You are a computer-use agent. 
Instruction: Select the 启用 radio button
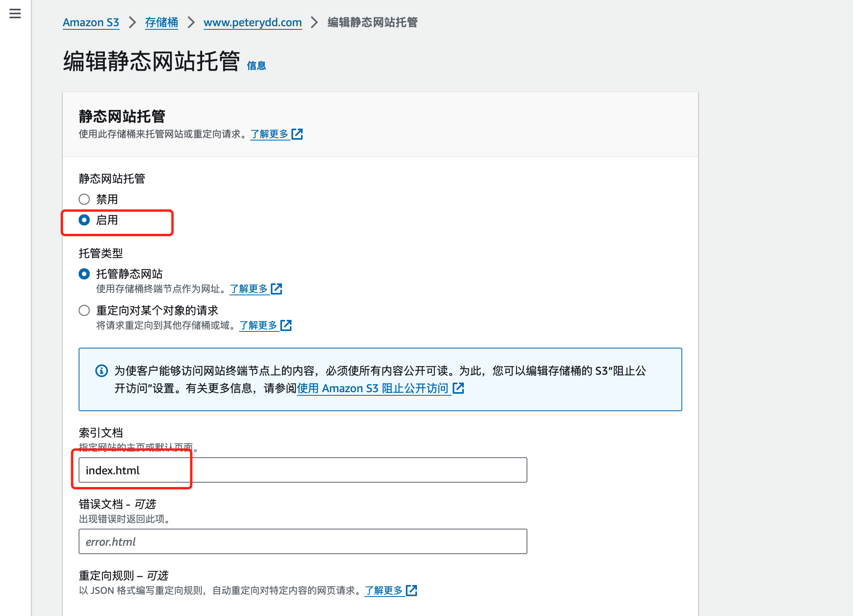tap(84, 220)
